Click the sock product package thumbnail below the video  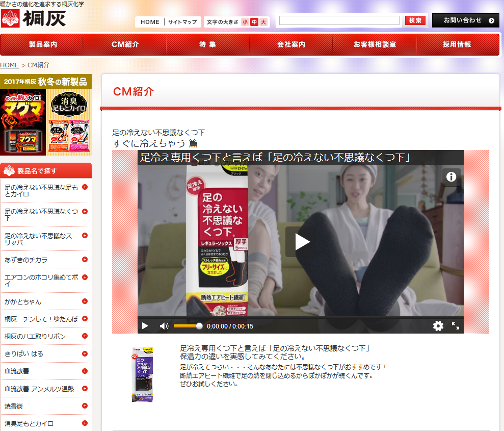coord(142,375)
